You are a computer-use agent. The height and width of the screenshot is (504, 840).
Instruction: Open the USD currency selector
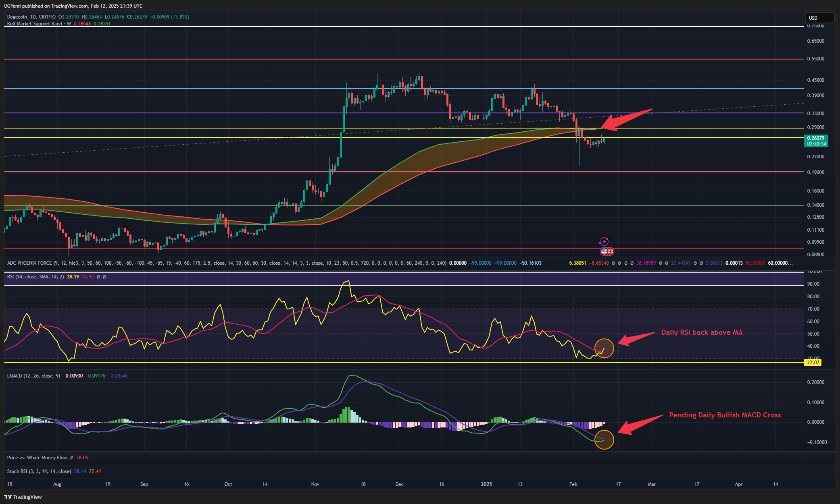pos(819,18)
